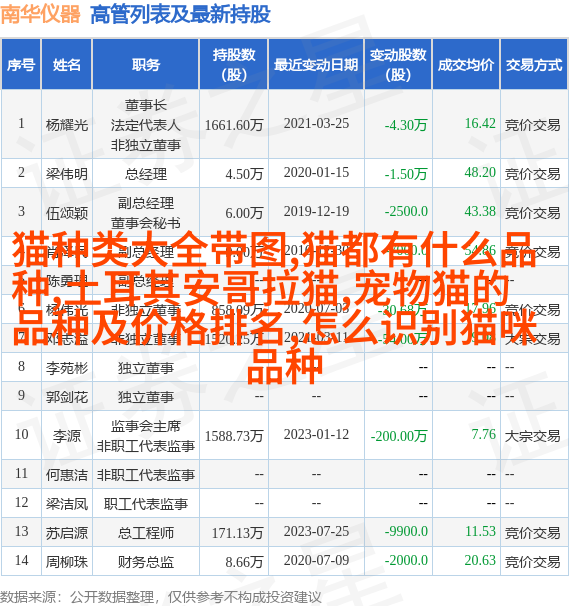Click the average price 11.53
This screenshot has height=606, width=569.
480,532
